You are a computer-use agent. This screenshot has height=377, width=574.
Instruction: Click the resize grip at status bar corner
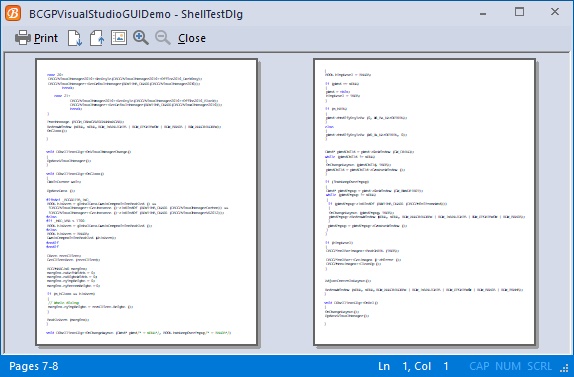pyautogui.click(x=564, y=367)
